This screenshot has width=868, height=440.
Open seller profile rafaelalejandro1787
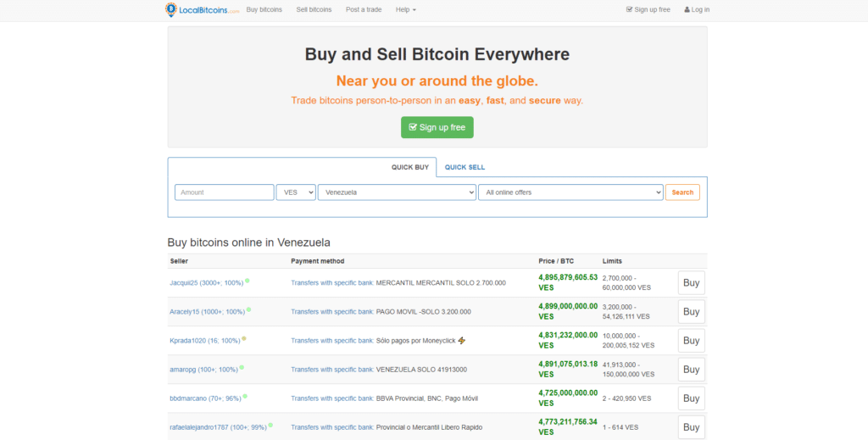(x=218, y=427)
